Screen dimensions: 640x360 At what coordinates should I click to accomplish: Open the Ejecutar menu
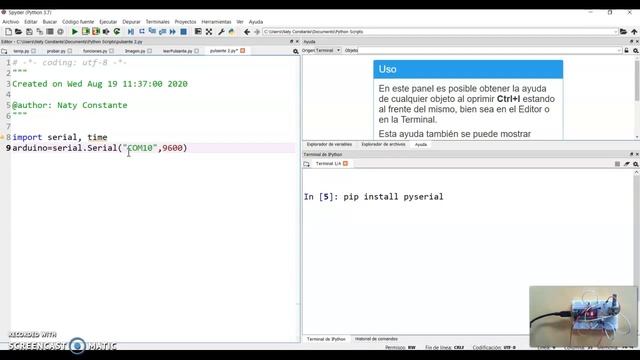pos(108,22)
